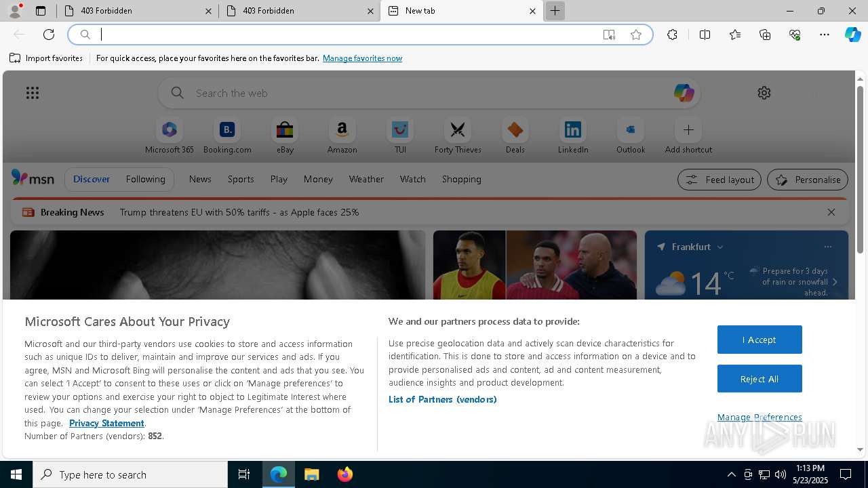
Task: Click the Personalise button
Action: (x=808, y=180)
